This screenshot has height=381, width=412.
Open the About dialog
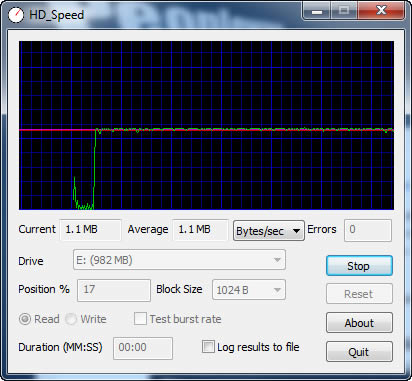tap(359, 323)
